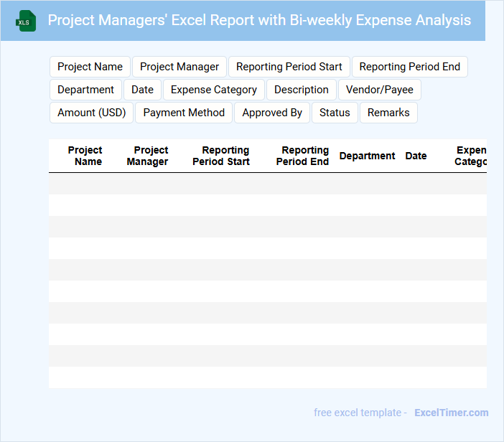Click the Approved By tag
Viewport: 504px width, 442px height.
pyautogui.click(x=272, y=113)
